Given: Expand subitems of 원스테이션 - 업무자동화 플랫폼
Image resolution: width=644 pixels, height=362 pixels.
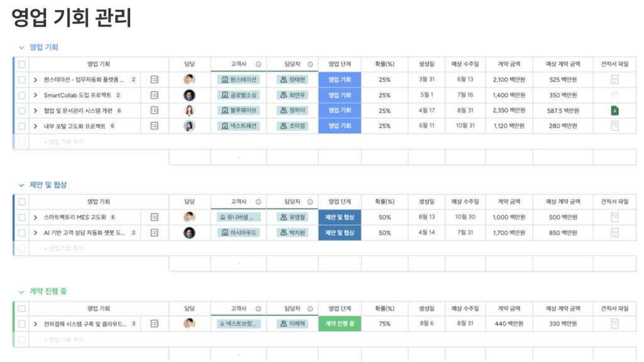Looking at the screenshot, I should (35, 80).
